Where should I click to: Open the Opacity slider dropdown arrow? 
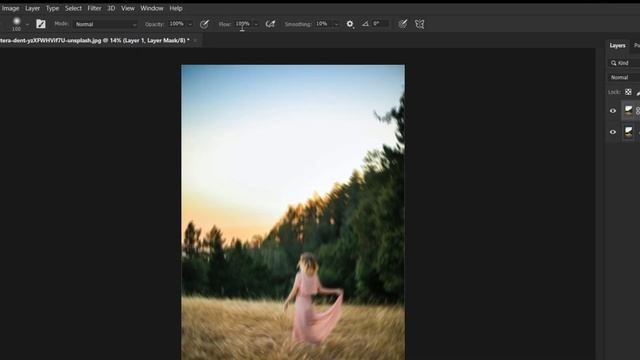point(190,24)
